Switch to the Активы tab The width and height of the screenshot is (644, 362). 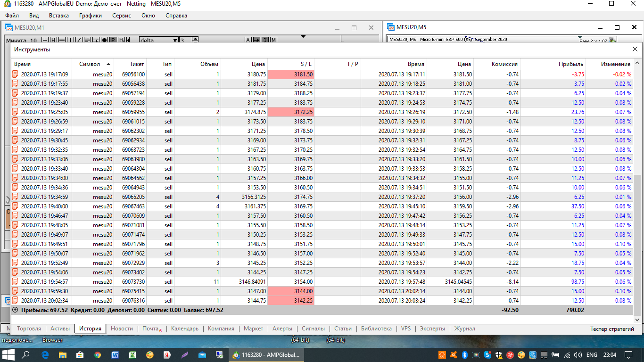point(60,329)
